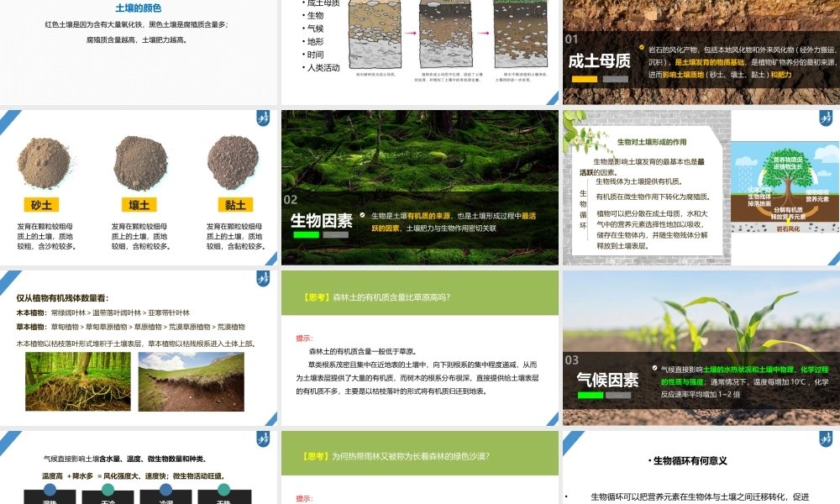Click the tree roots photo thumbnail

coord(76,382)
